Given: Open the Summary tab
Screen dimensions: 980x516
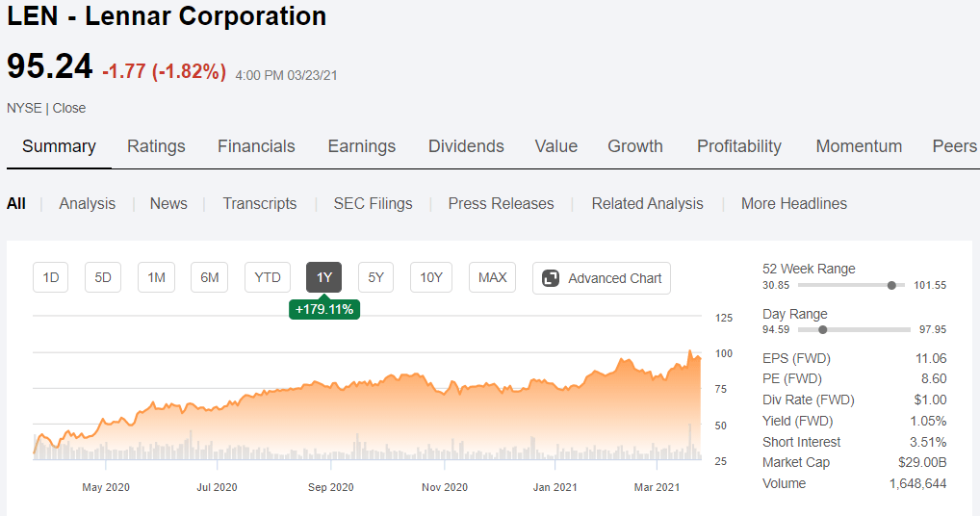Looking at the screenshot, I should point(59,146).
